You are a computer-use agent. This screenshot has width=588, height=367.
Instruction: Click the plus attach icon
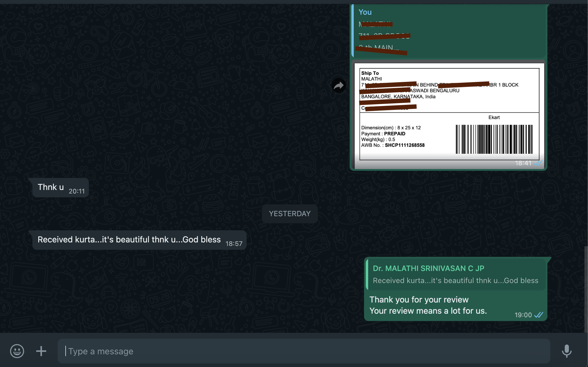pos(41,351)
